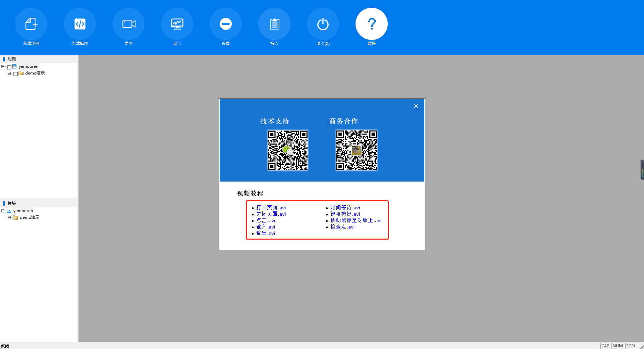Screen dimensions: 644x349
Task: Open the 关闭页面.avi tutorial link
Action: 271,214
